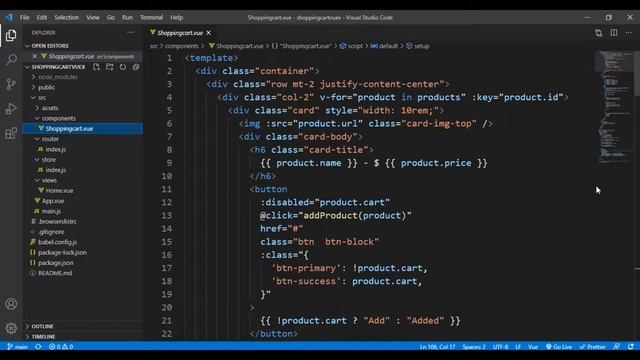
Task: Click UTF-8 encoding in status bar
Action: coord(500,347)
